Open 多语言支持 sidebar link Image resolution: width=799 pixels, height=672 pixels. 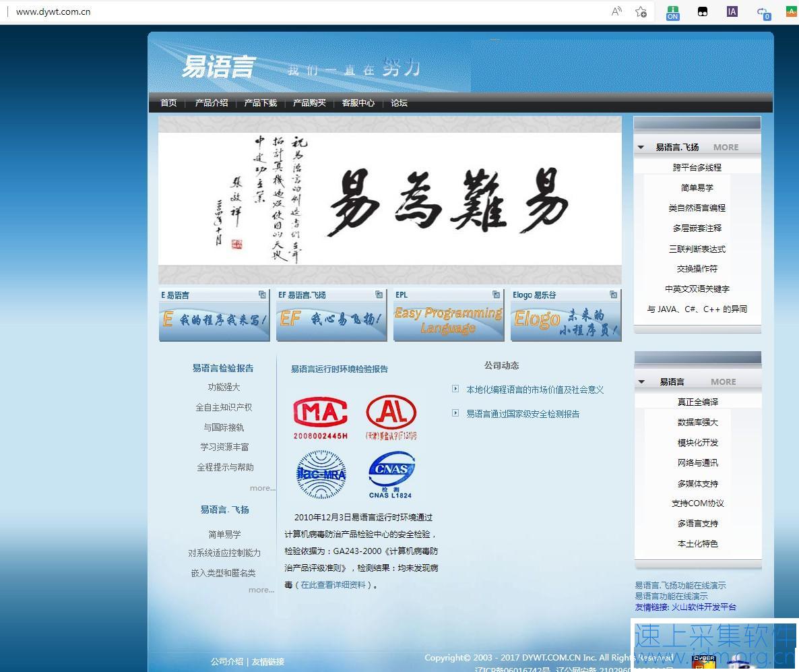click(x=697, y=524)
